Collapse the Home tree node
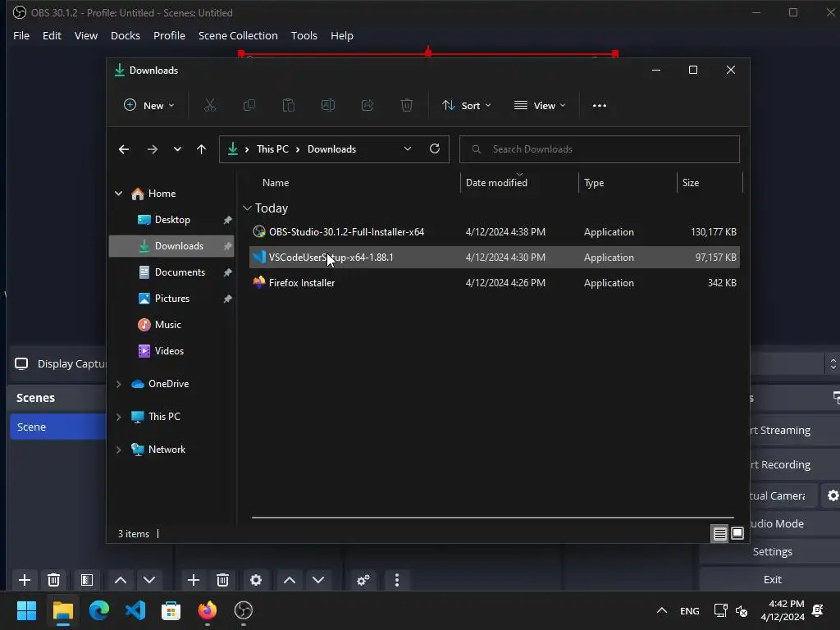840x630 pixels. click(x=118, y=194)
